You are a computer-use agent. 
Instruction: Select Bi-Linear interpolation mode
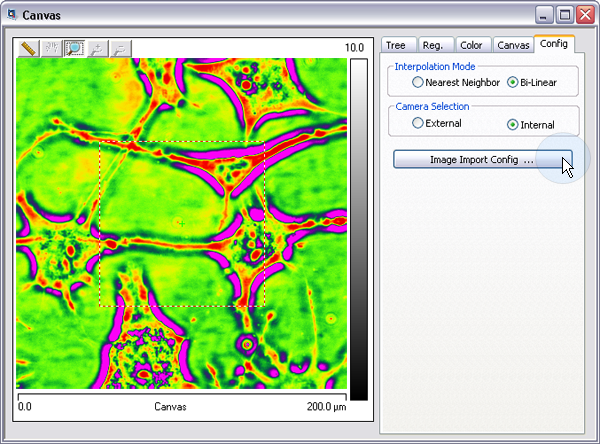coord(532,82)
